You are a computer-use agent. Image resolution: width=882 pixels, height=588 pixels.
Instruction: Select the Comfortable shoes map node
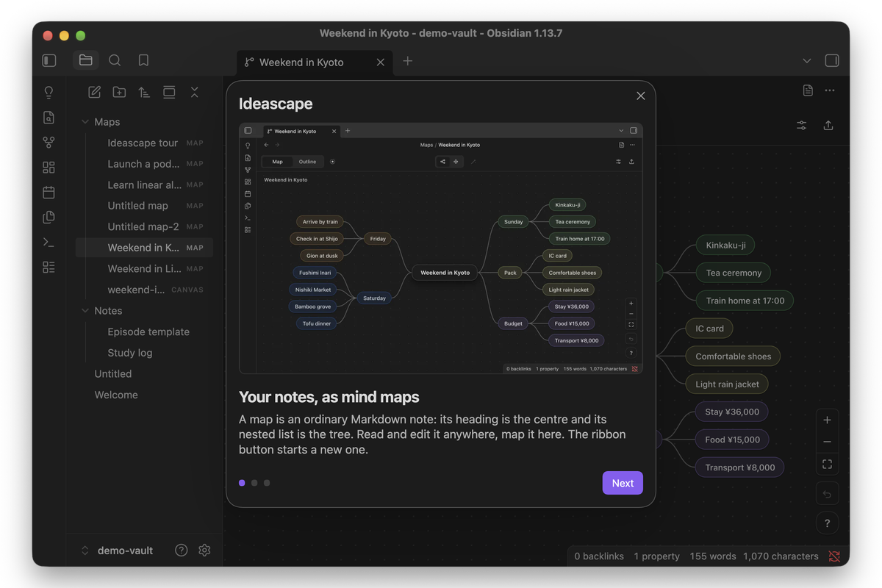[x=733, y=356]
